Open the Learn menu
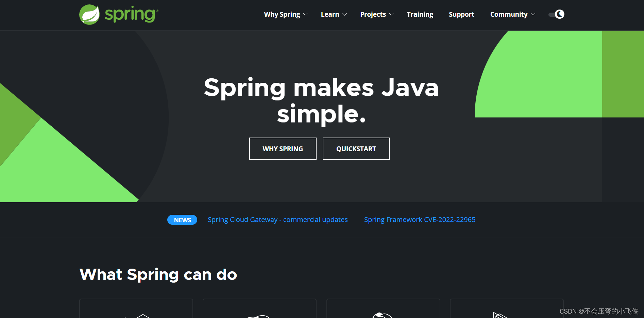This screenshot has width=644, height=318. click(x=330, y=14)
